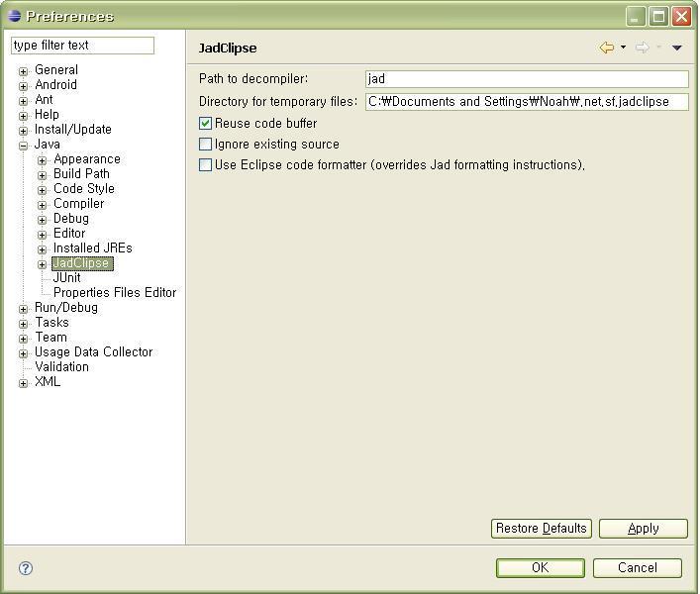Open the Editor preferences page
700x594 pixels.
(x=69, y=233)
